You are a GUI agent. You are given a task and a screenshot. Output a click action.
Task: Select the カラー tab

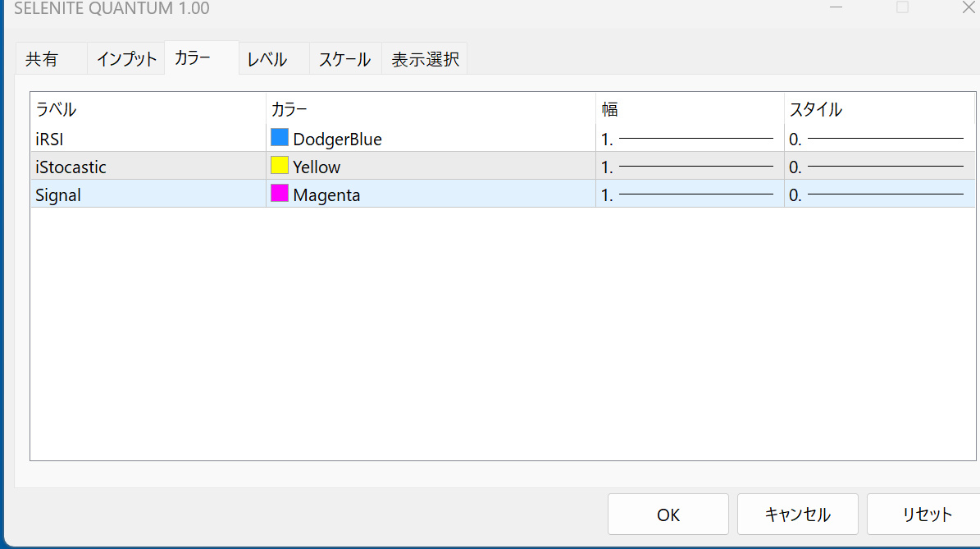(x=193, y=58)
